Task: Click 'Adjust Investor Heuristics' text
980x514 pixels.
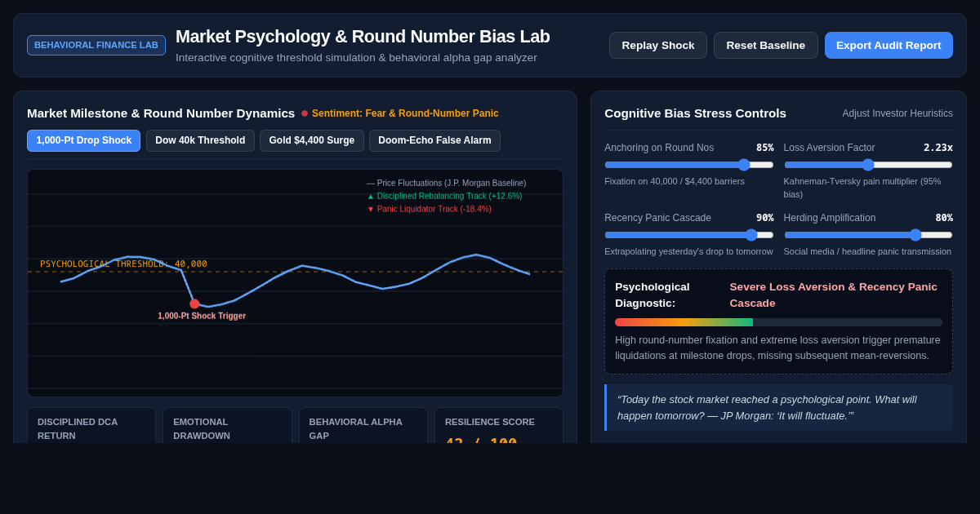Action: click(x=898, y=113)
